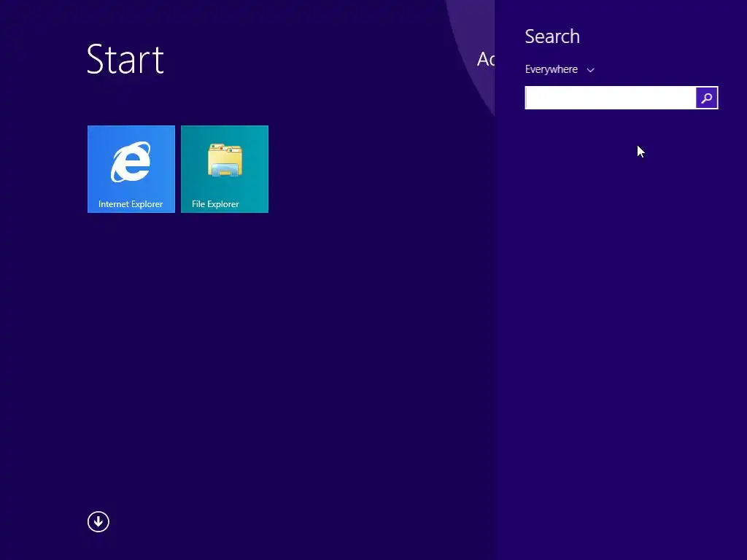Click the Start heading text
The height and width of the screenshot is (560, 747).
pos(125,60)
